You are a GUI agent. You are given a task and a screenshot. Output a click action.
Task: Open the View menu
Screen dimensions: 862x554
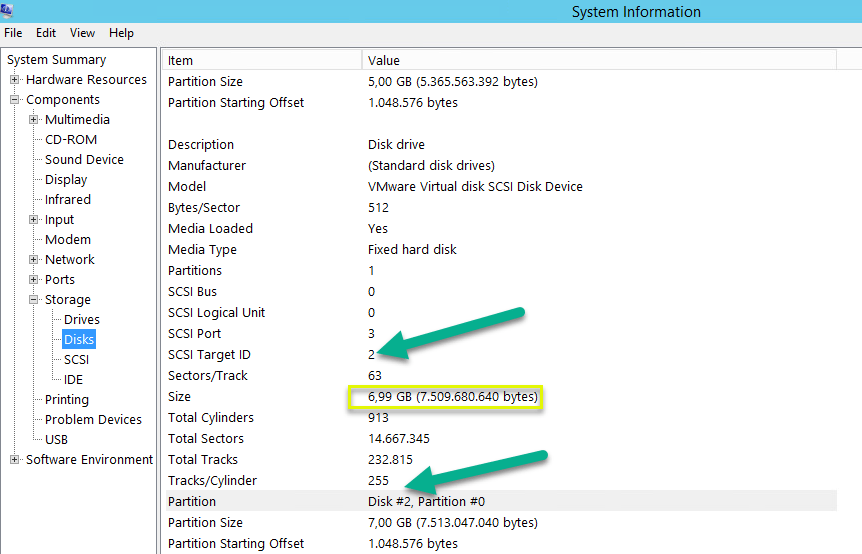pos(83,33)
